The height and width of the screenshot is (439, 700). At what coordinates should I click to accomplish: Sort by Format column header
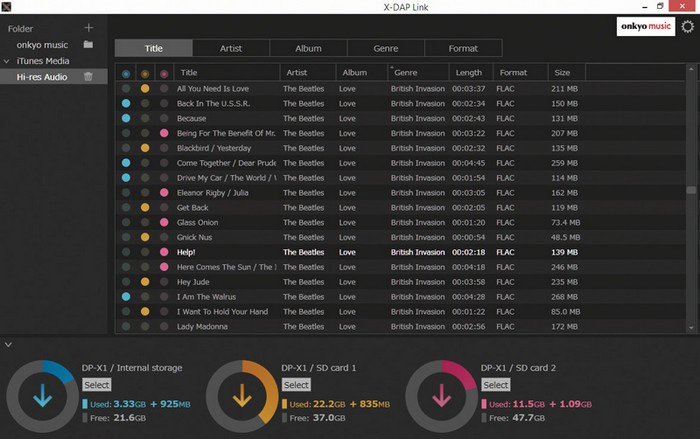tap(521, 72)
